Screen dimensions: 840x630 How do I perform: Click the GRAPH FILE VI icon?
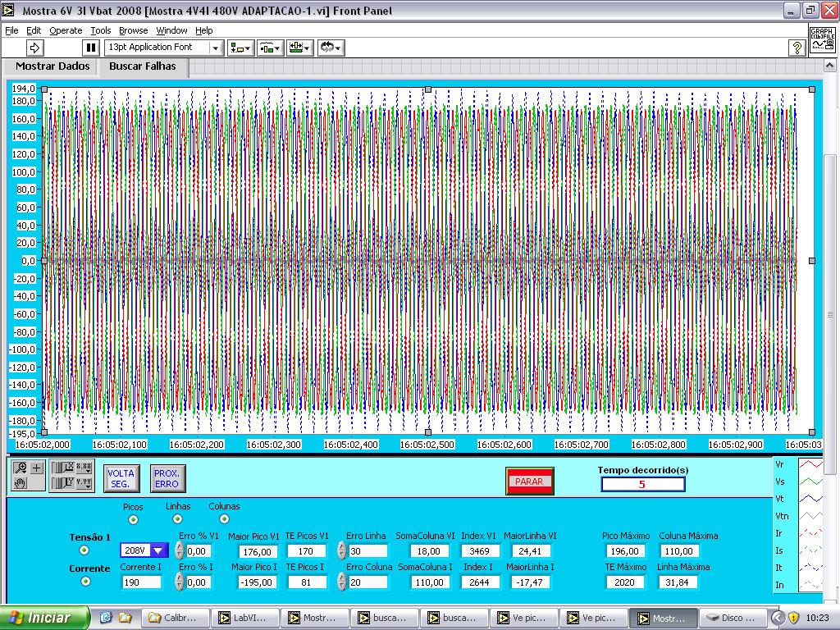tap(823, 39)
